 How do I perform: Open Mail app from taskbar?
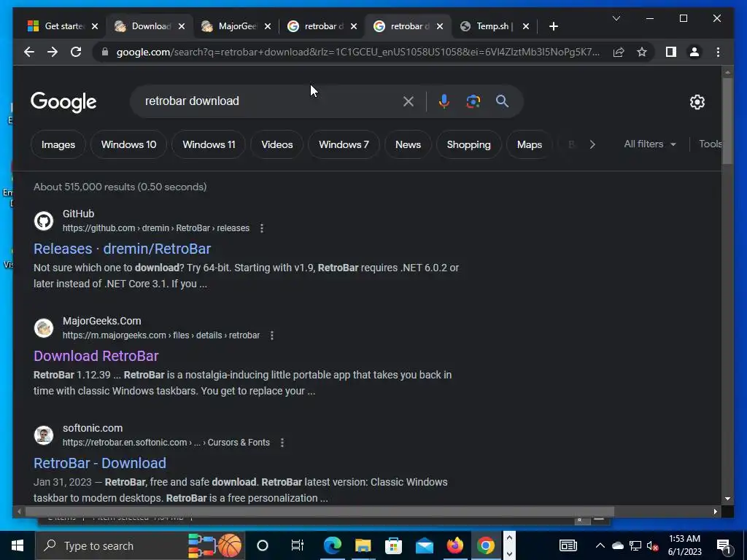[424, 545]
